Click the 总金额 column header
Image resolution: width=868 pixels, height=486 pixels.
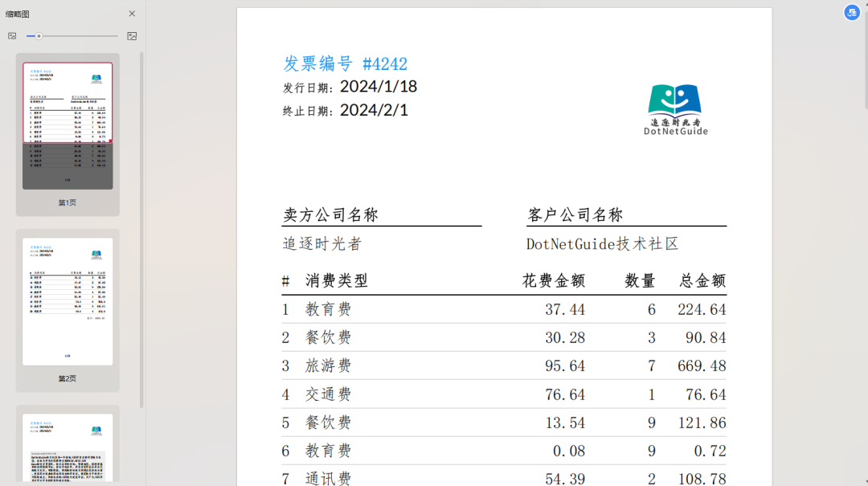[x=702, y=281]
